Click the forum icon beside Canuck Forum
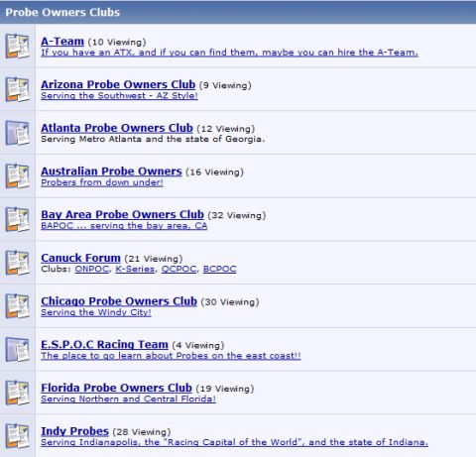The image size is (476, 457). (17, 263)
